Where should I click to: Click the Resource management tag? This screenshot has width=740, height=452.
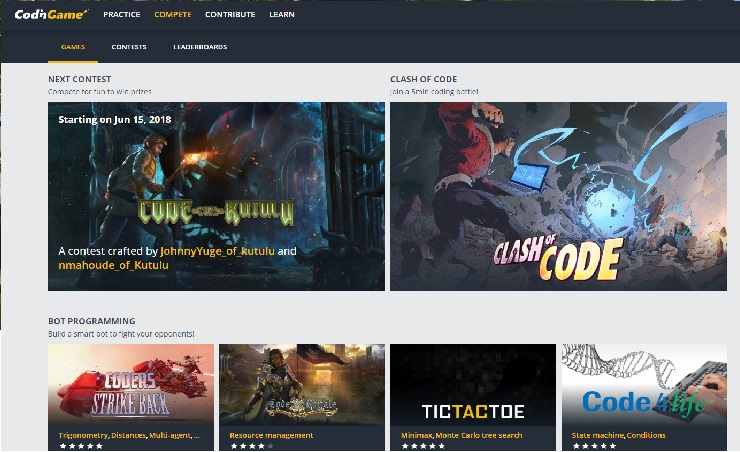pos(271,435)
